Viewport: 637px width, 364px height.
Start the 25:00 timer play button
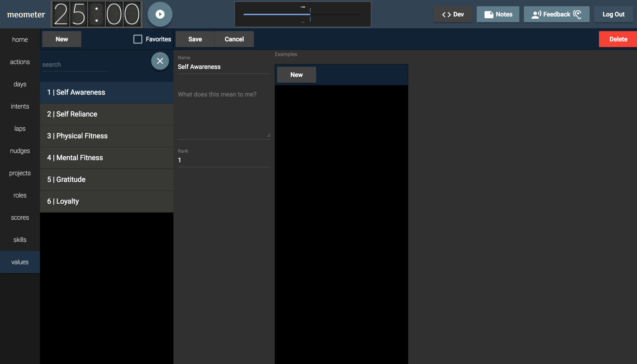coord(160,14)
